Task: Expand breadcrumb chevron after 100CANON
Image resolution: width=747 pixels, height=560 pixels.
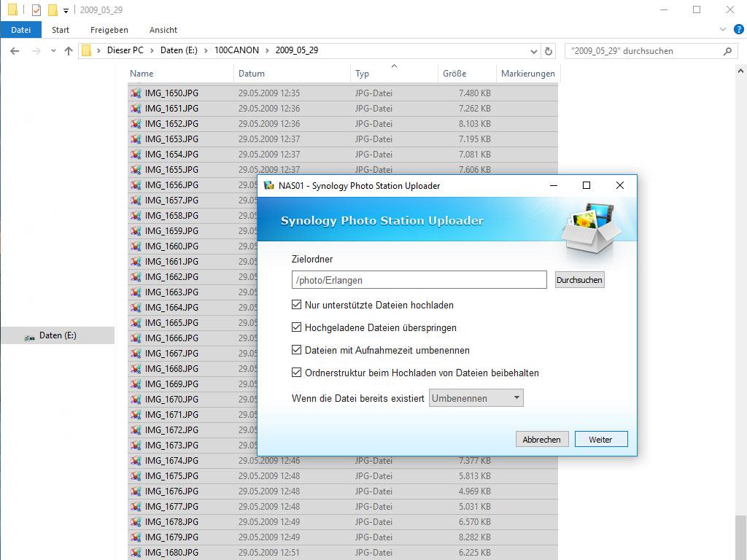Action: tap(267, 50)
